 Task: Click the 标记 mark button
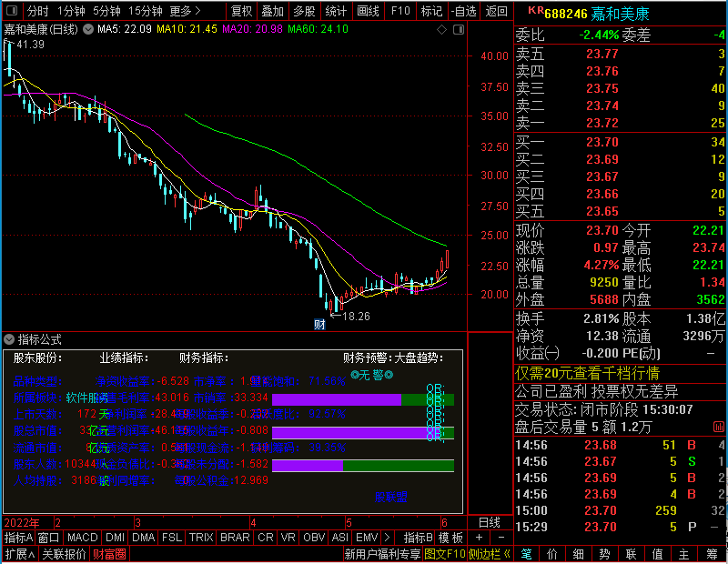[x=431, y=11]
